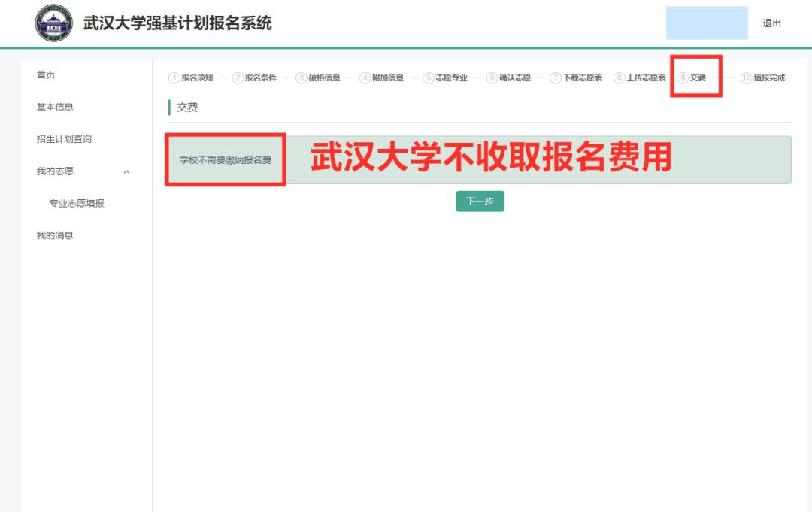Jump to step 3 破格信息

point(318,78)
